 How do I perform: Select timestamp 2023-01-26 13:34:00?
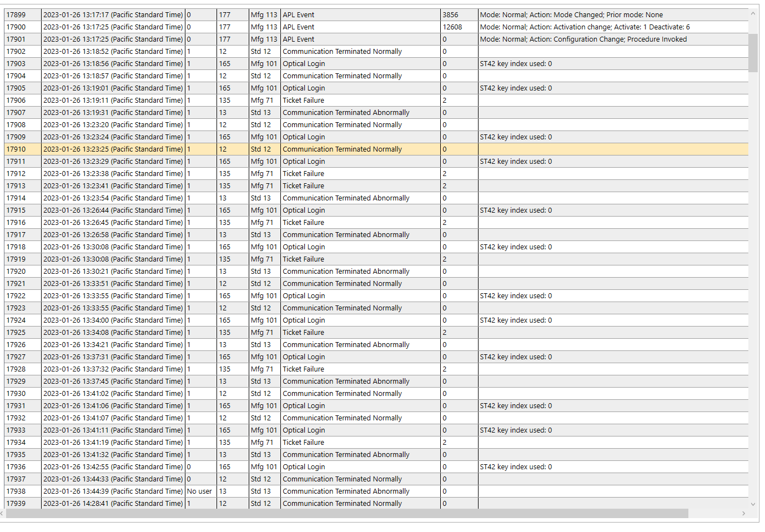pyautogui.click(x=113, y=320)
